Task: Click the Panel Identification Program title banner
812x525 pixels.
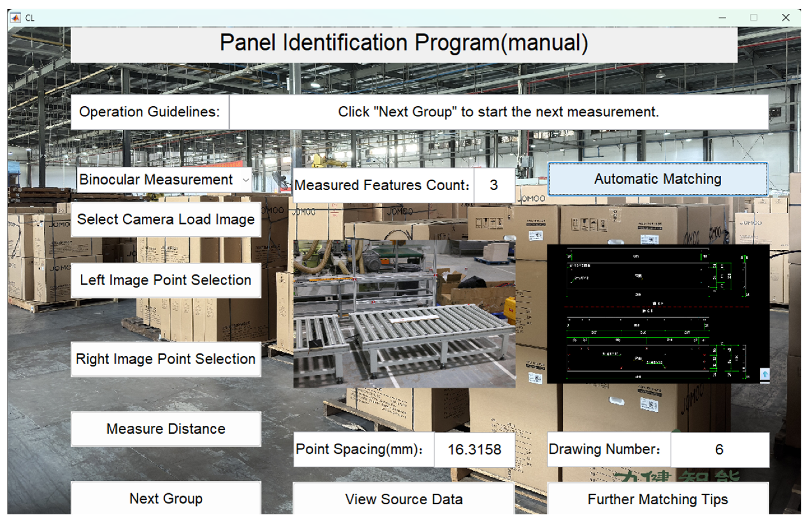Action: (x=404, y=44)
